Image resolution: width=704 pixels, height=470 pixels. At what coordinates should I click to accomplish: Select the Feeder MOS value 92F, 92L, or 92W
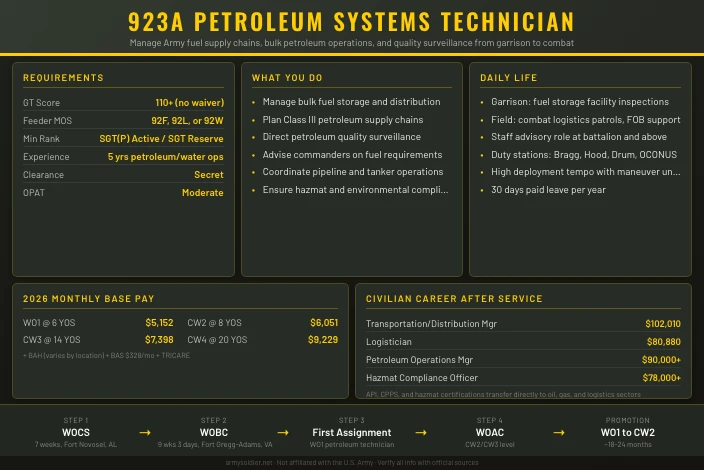[x=187, y=120]
